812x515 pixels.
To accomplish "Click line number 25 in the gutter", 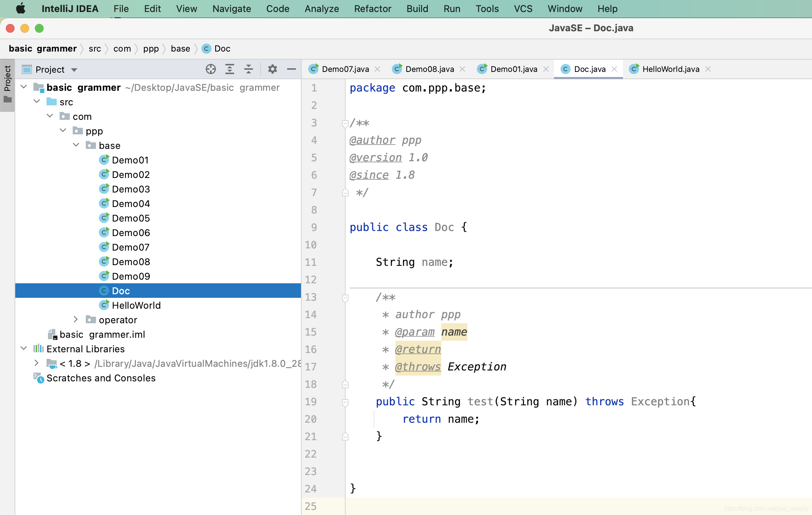I will (x=311, y=506).
